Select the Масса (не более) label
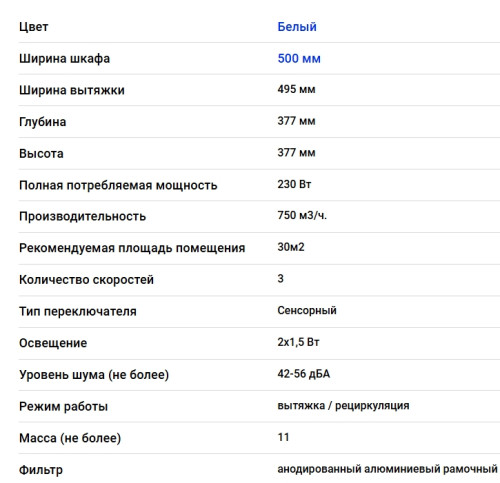This screenshot has width=500, height=483. 70,438
